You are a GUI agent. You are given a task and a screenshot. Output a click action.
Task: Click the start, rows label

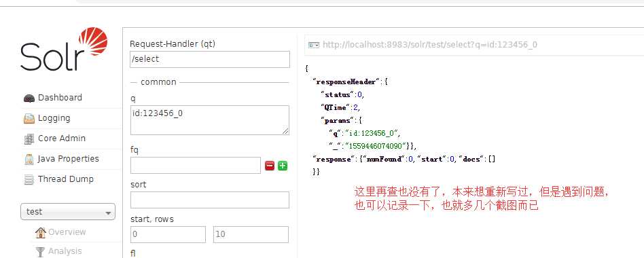coord(152,219)
